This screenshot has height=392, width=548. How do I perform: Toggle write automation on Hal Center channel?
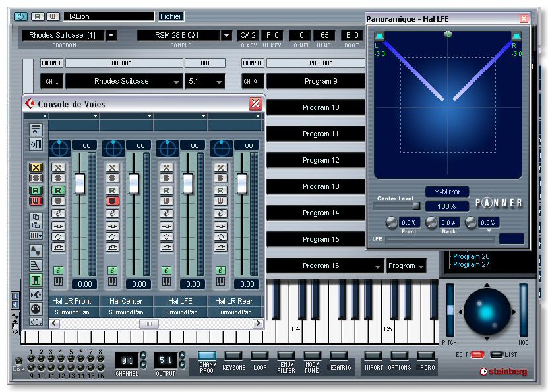pyautogui.click(x=112, y=201)
